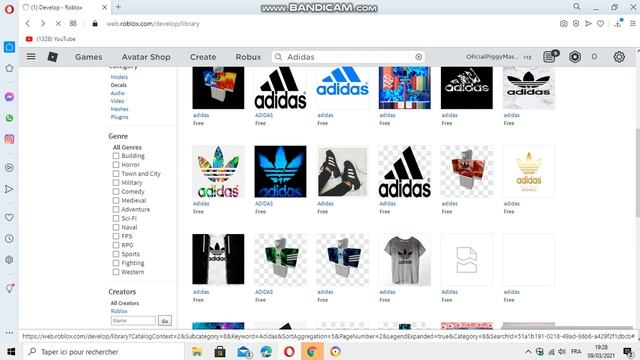Select the Meshes category link

120,109
